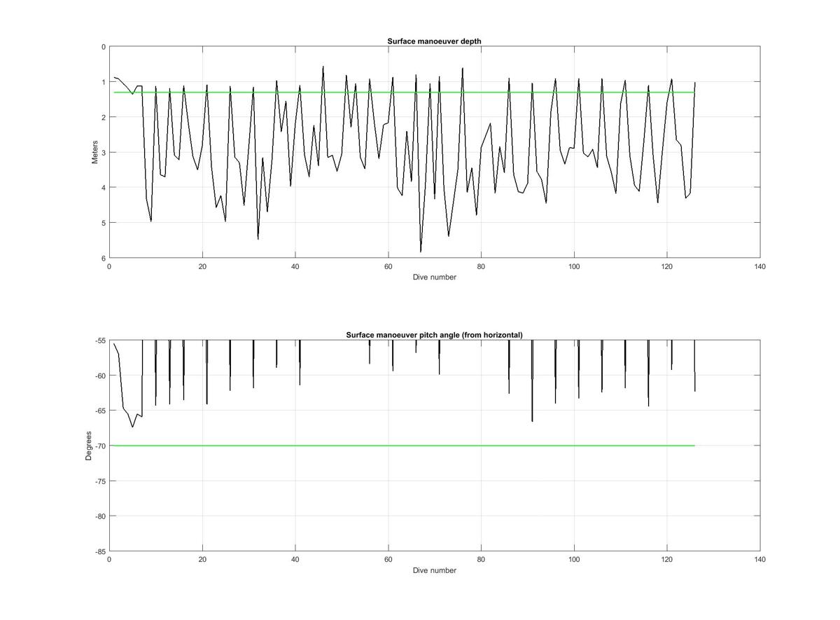Click x-axis tick '60' on pitch angle plot
840x620 pixels.
coord(388,560)
